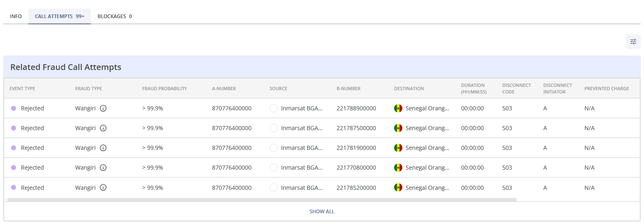Image resolution: width=644 pixels, height=224 pixels.
Task: Open the Blockages 0 tab
Action: (x=115, y=16)
